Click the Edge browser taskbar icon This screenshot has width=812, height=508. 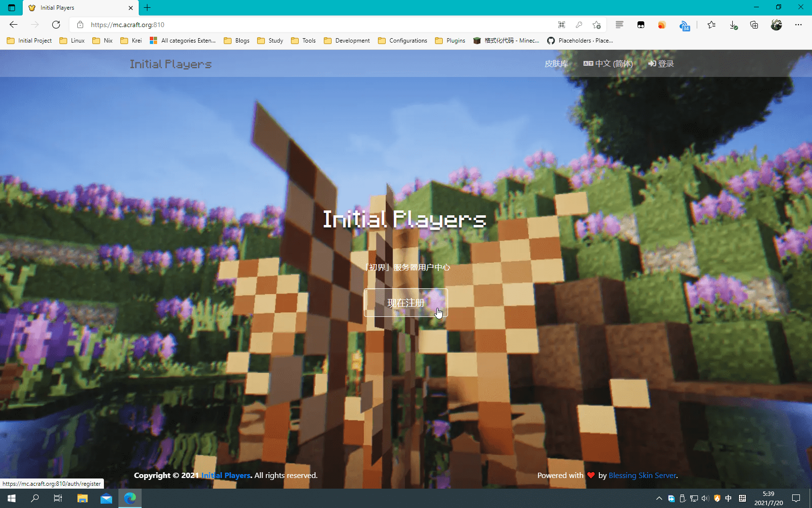pos(130,498)
